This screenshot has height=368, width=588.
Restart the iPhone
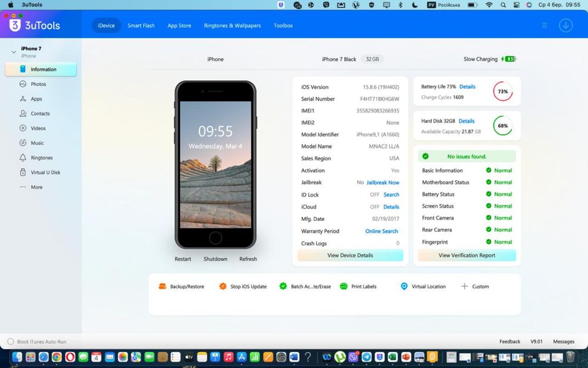point(183,259)
